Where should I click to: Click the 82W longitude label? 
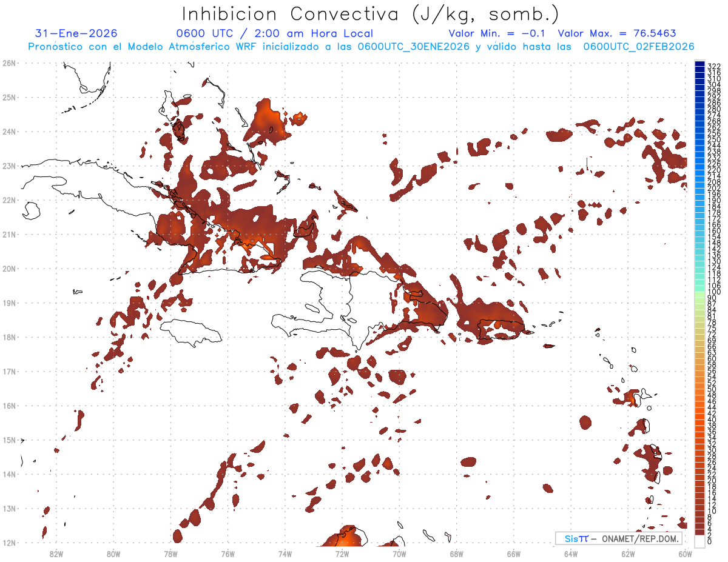[x=56, y=554]
